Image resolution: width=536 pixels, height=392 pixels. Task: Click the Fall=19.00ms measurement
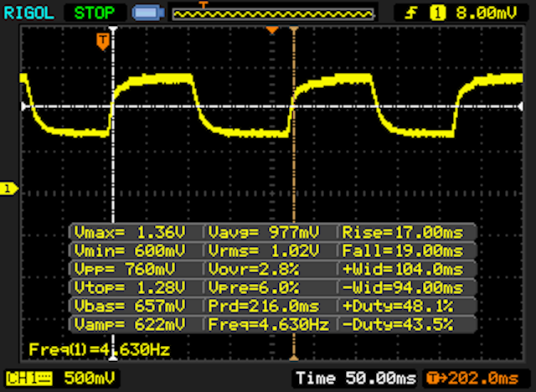point(403,250)
